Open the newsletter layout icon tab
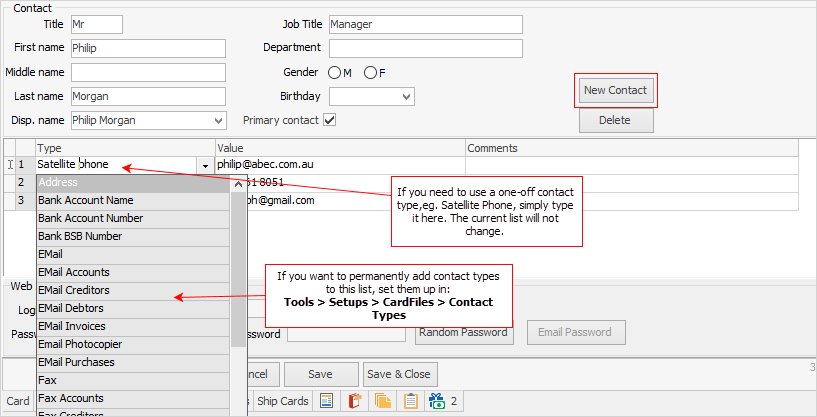This screenshot has width=817, height=417. pyautogui.click(x=327, y=401)
